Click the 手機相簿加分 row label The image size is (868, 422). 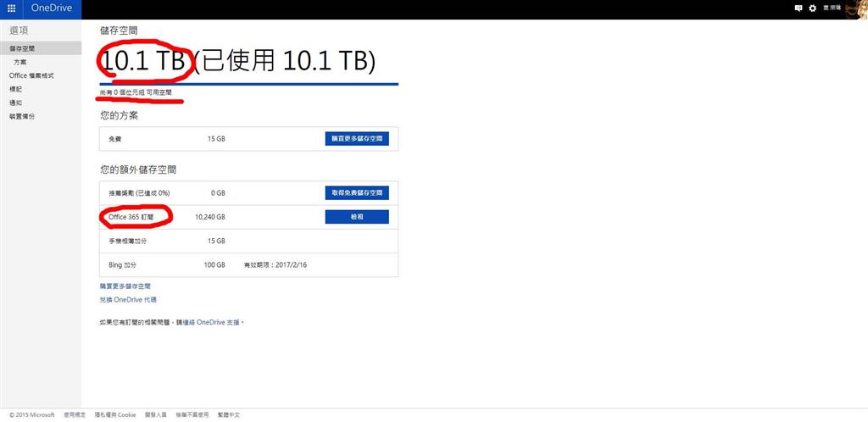129,242
